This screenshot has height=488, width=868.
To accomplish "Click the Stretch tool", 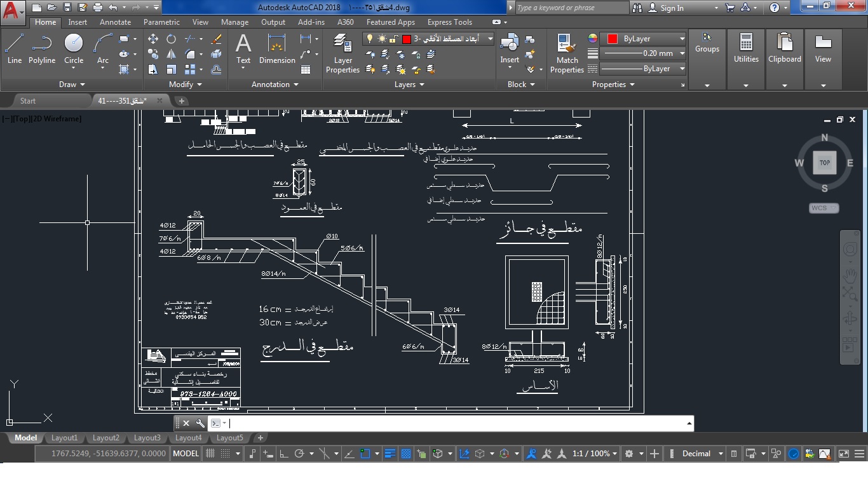I will coord(153,69).
